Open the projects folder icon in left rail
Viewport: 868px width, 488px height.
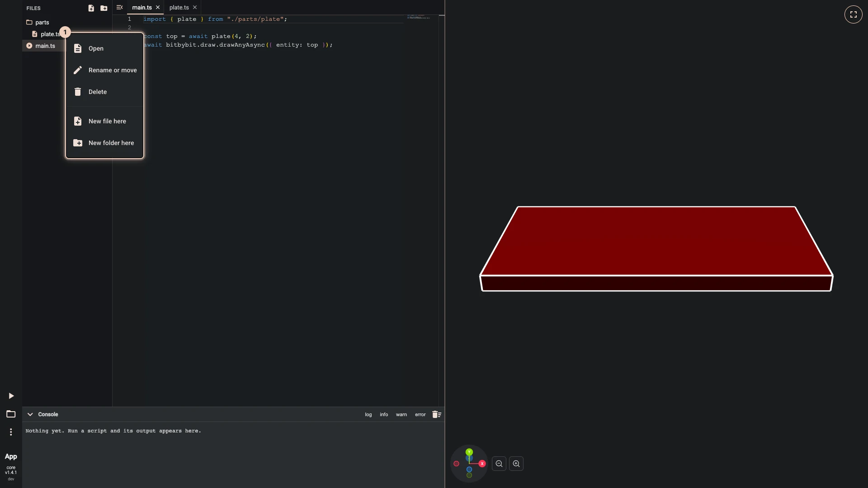pyautogui.click(x=11, y=414)
